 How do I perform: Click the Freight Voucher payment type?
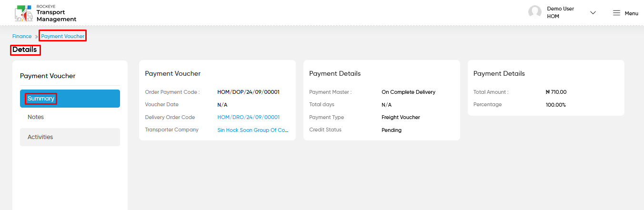(x=401, y=117)
